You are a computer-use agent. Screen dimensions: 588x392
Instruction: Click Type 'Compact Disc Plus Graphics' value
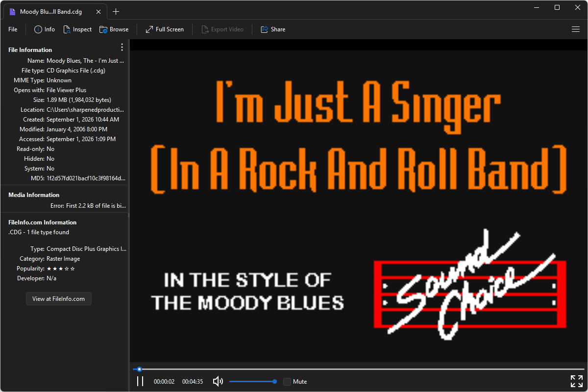[86, 249]
